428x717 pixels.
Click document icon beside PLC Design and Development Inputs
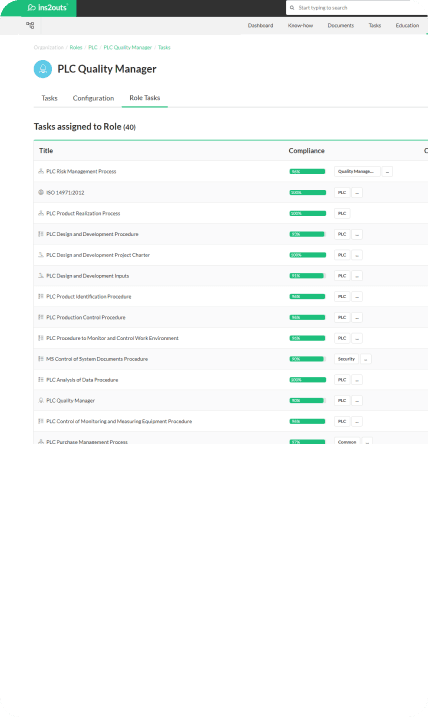tap(41, 276)
